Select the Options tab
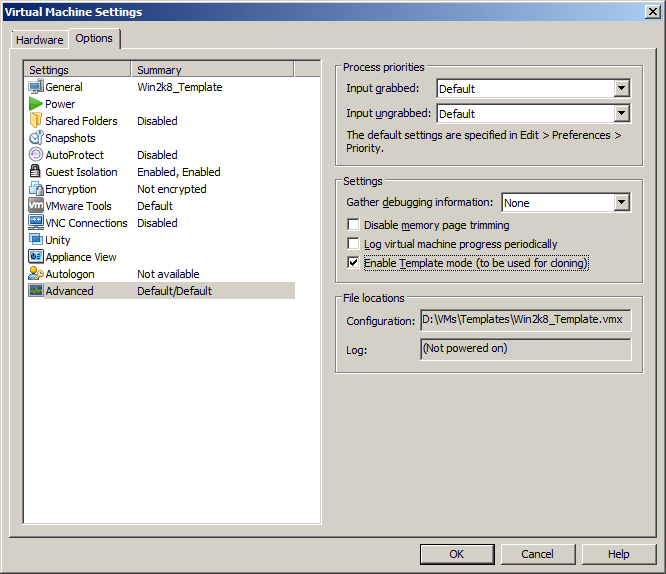Viewport: 666px width, 574px height. pyautogui.click(x=94, y=38)
